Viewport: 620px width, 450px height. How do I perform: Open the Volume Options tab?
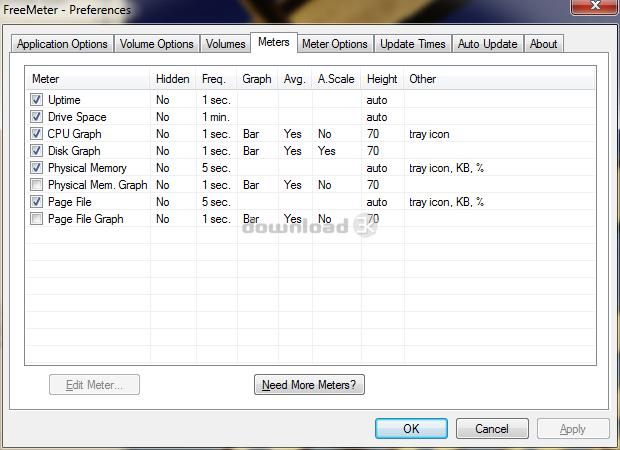pyautogui.click(x=156, y=44)
